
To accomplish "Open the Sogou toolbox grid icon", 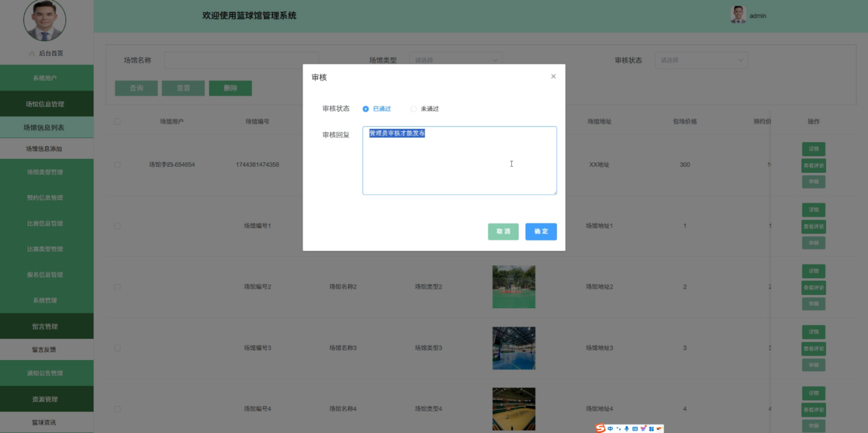I will click(651, 429).
